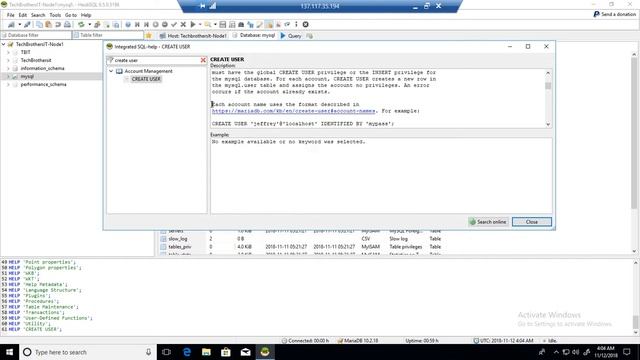Open dropdown arrow beside the Find icon
The image size is (640, 360).
coord(215,24)
